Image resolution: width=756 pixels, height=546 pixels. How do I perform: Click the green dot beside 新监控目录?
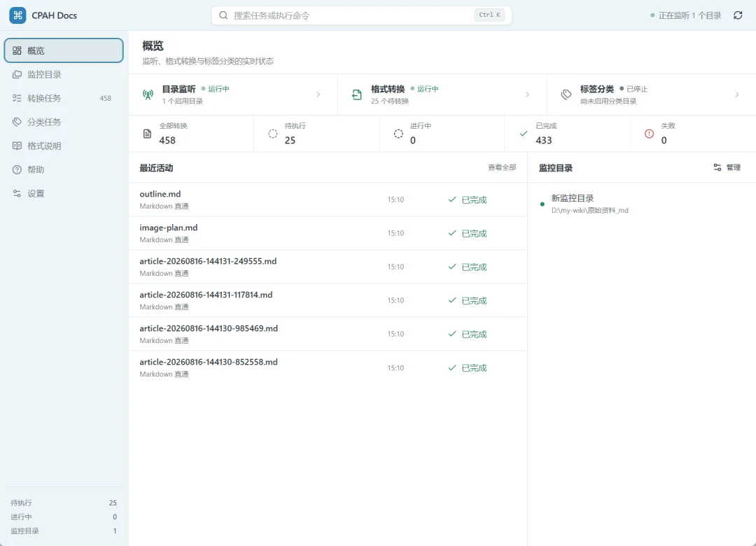point(542,204)
